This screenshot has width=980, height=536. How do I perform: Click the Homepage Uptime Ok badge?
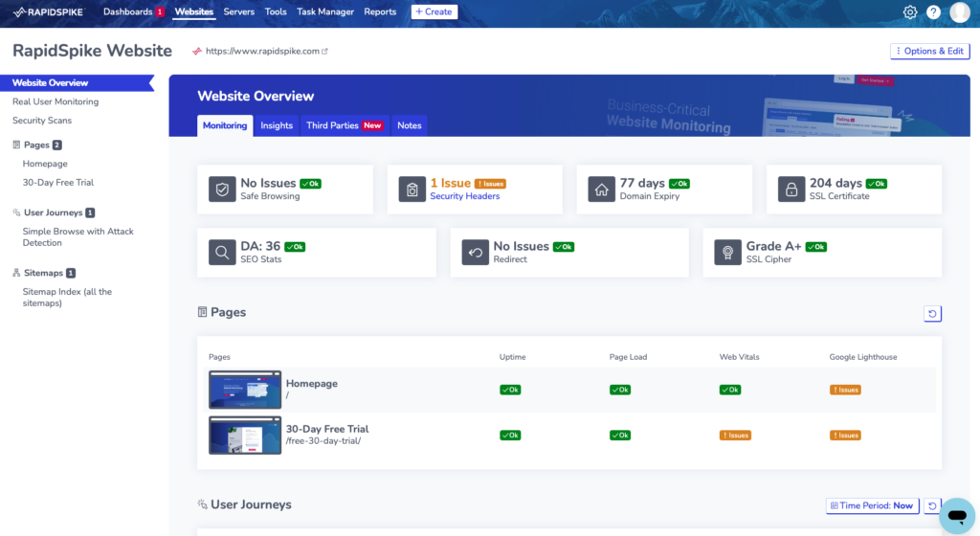click(x=510, y=390)
